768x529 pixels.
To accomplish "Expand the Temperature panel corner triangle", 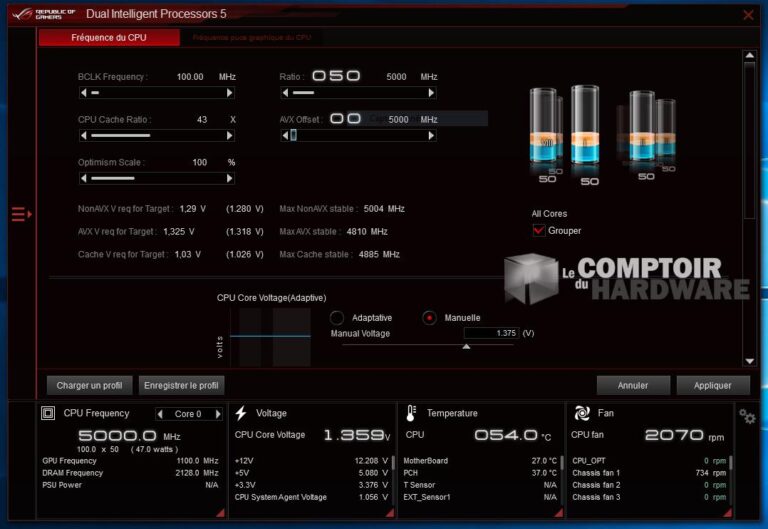I will click(559, 513).
